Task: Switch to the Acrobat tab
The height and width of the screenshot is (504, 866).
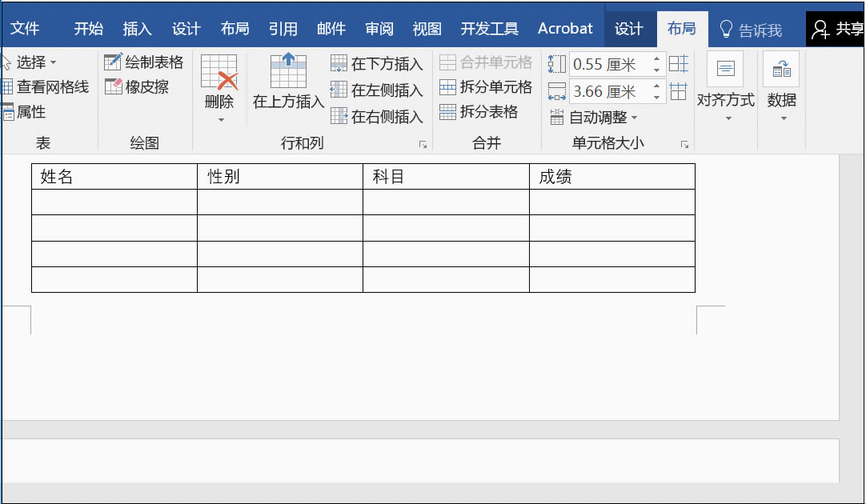Action: point(565,29)
